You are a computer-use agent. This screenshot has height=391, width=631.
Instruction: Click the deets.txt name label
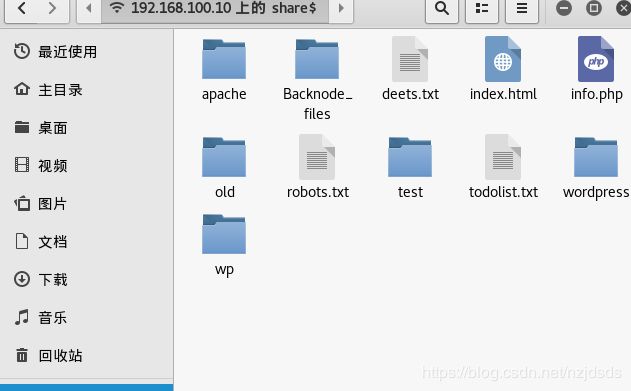(410, 94)
